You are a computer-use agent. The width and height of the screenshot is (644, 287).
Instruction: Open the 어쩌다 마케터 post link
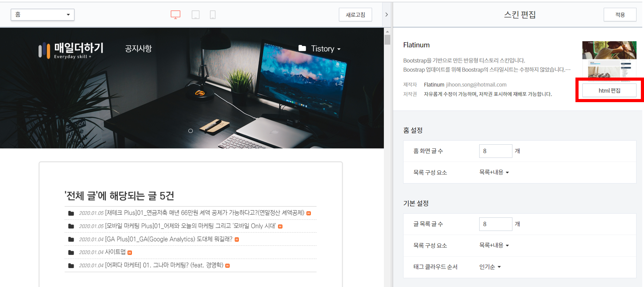click(x=164, y=265)
